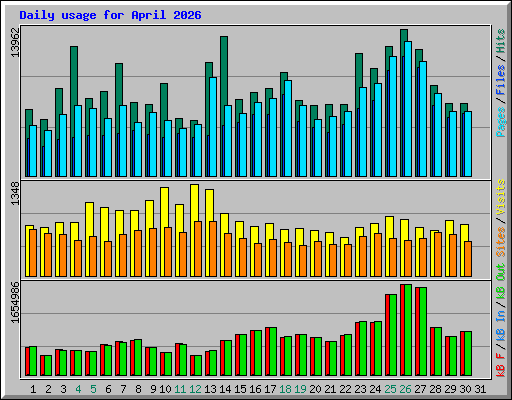Click day number 1 on the x-axis

(x=33, y=389)
